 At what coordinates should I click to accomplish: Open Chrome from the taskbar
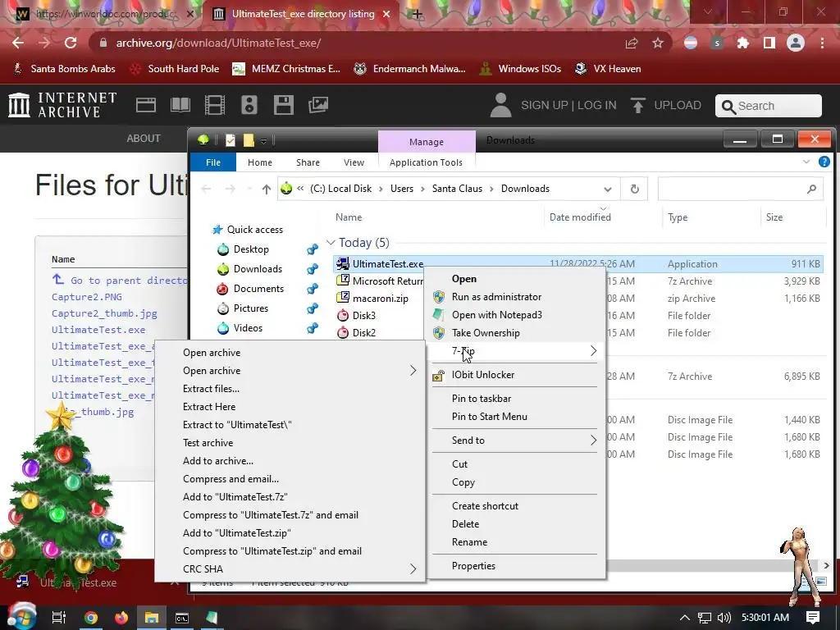click(x=91, y=618)
